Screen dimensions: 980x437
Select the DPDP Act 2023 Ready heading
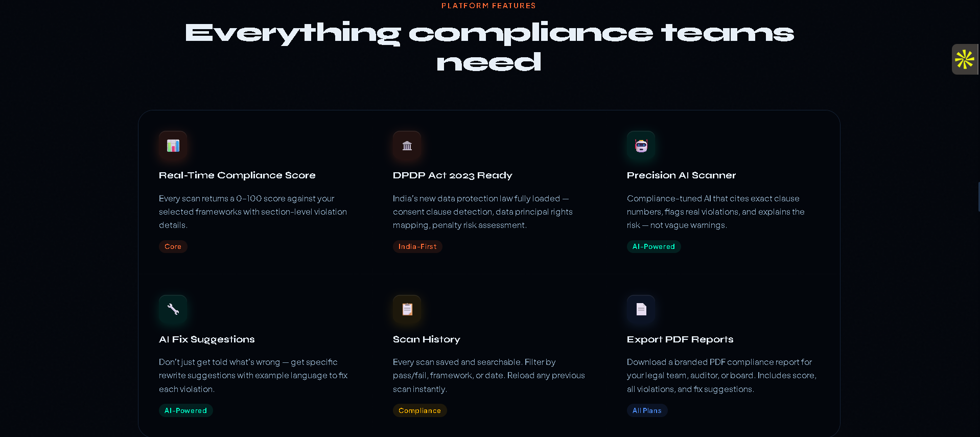point(452,175)
